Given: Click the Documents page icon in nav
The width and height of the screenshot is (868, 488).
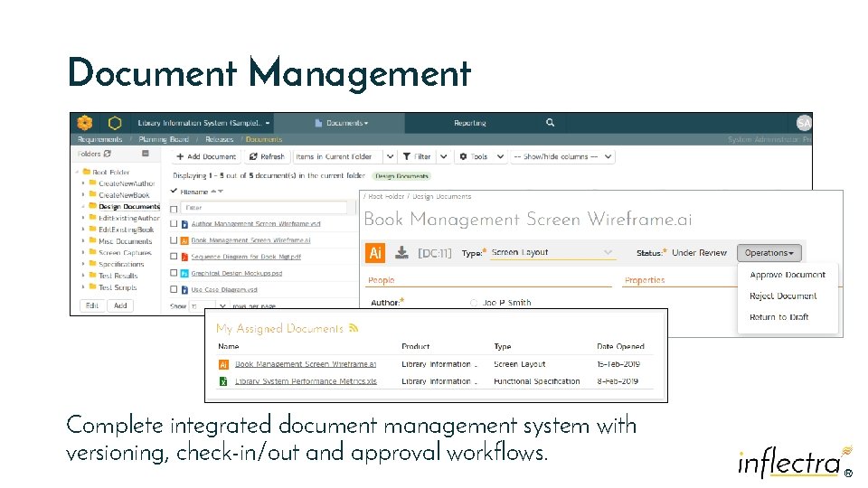Looking at the screenshot, I should 318,123.
